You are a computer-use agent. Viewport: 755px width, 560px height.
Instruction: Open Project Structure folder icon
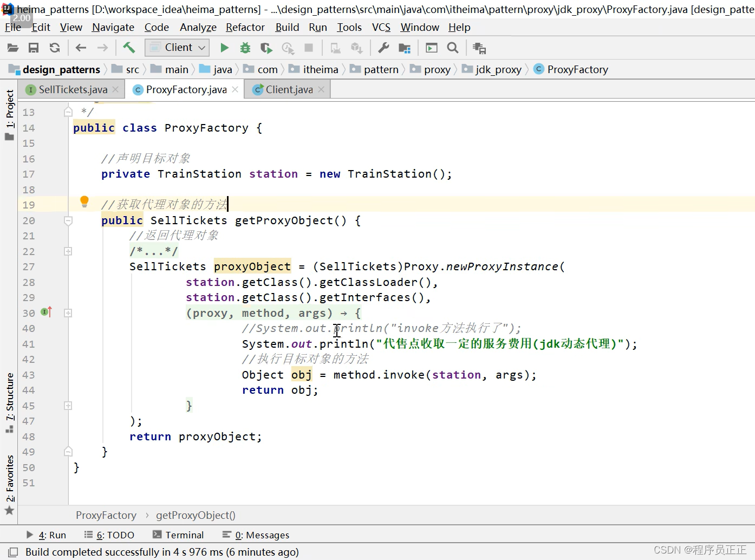pyautogui.click(x=405, y=48)
